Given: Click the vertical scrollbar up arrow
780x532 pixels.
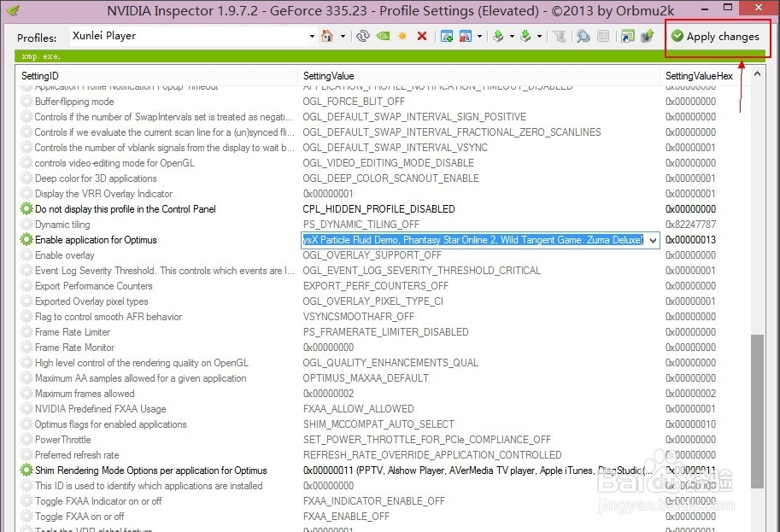Looking at the screenshot, I should coord(757,74).
